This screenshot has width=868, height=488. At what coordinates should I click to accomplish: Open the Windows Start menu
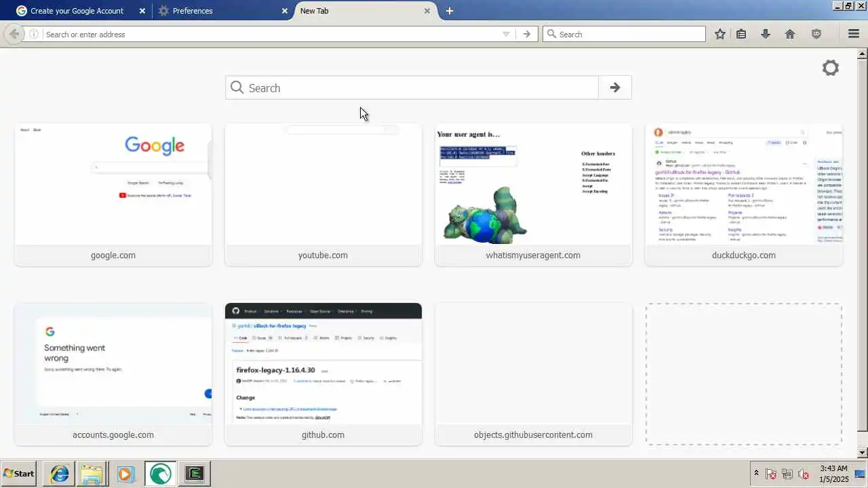(19, 474)
